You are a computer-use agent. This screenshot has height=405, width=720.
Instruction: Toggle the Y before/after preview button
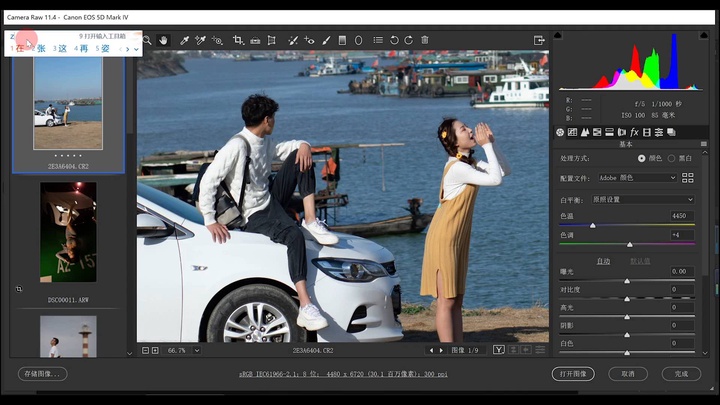pyautogui.click(x=499, y=350)
